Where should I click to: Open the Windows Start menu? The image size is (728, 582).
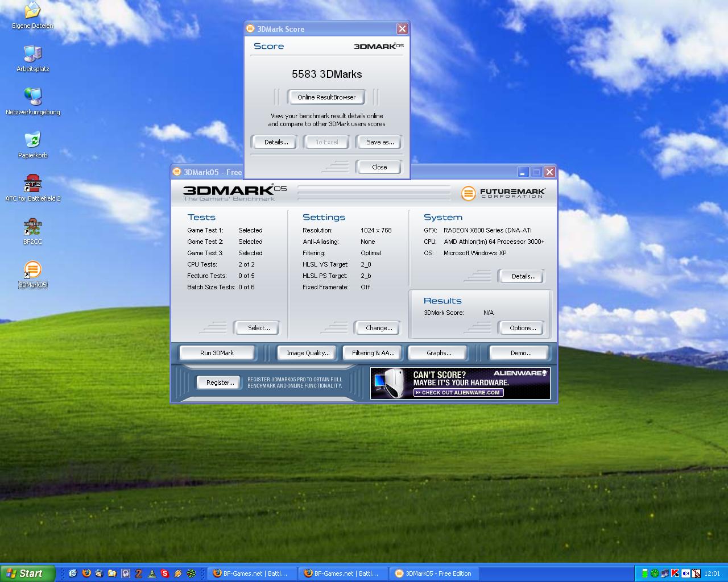pyautogui.click(x=27, y=573)
